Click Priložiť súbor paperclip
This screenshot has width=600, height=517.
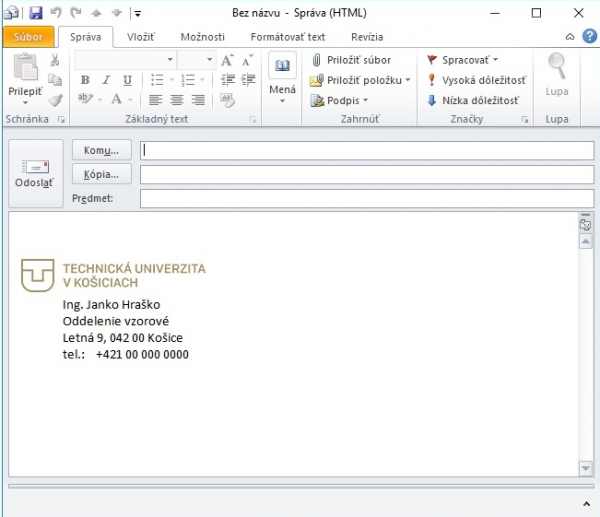[x=352, y=60]
